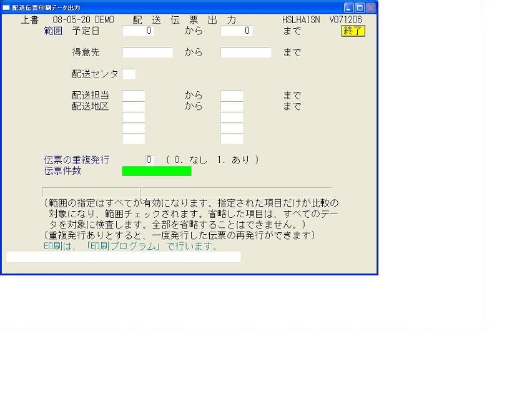Click the left status panel below 伝票件数
The height and width of the screenshot is (399, 532).
point(91,192)
